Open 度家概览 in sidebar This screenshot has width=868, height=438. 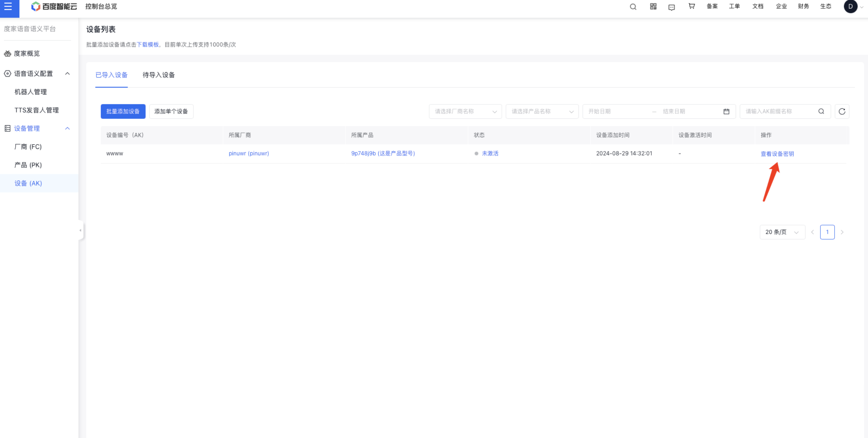point(26,53)
